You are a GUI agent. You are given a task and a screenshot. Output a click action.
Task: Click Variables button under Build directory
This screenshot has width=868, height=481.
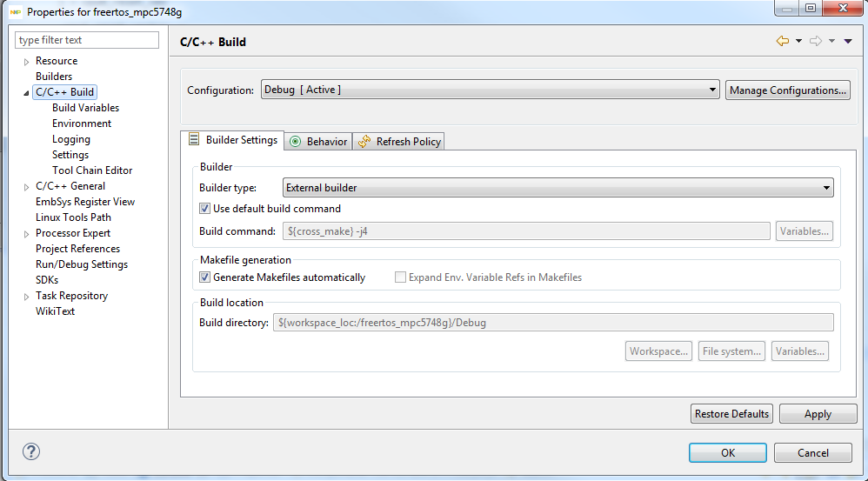coord(800,351)
